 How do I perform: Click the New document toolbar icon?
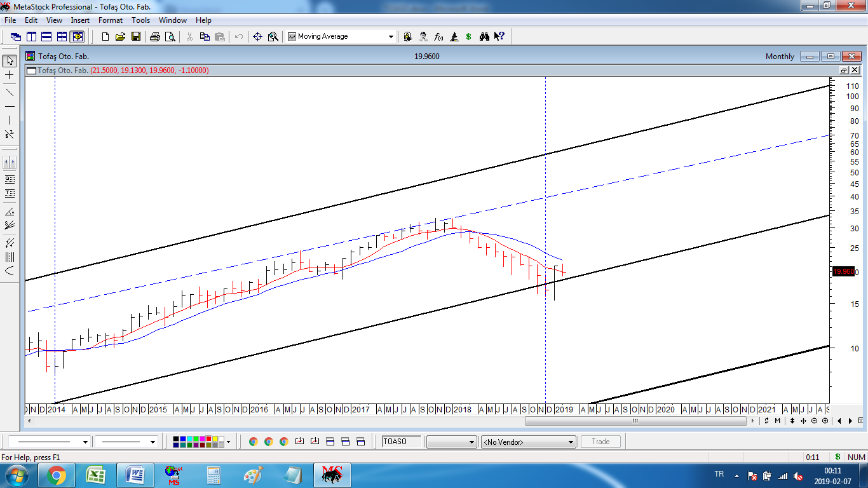105,37
